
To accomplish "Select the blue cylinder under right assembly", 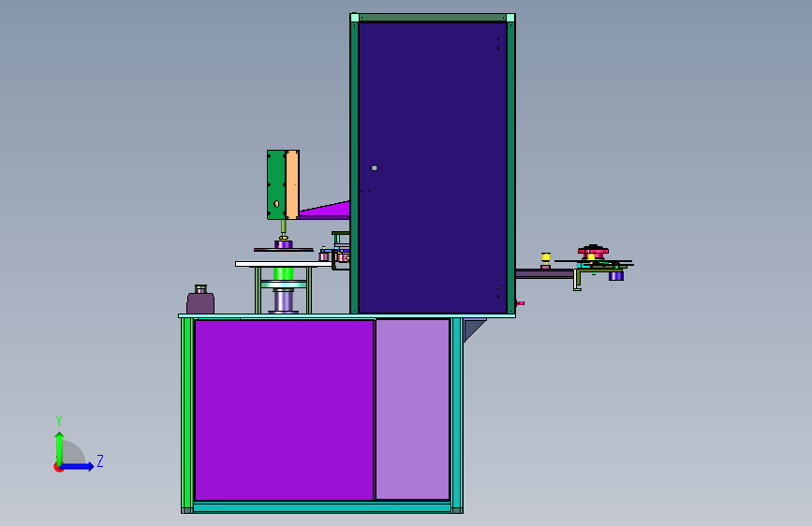I will tap(615, 276).
